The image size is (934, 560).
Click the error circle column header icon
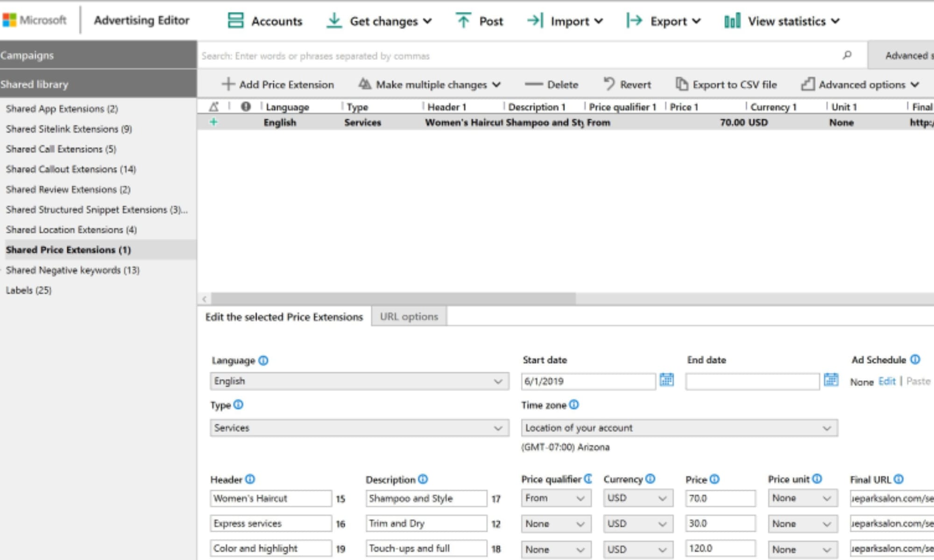click(x=246, y=107)
